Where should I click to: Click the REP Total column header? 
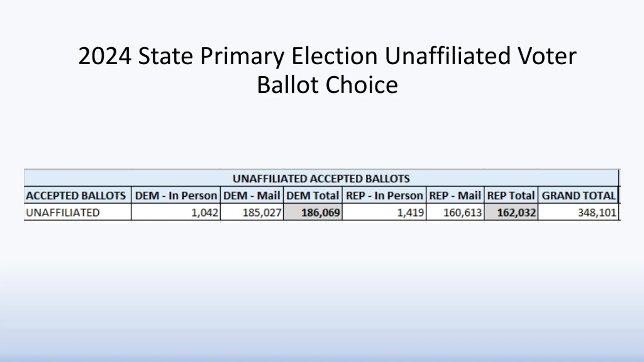coord(511,195)
